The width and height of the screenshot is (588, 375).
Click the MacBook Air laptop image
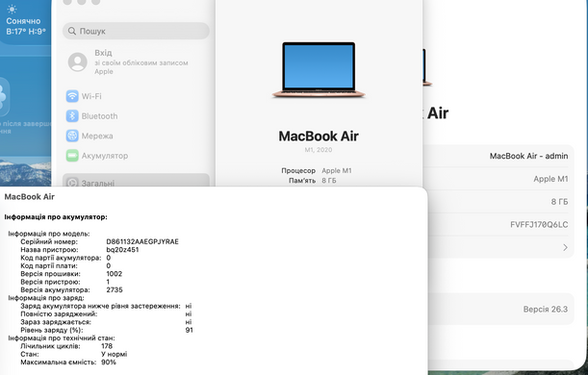click(319, 70)
